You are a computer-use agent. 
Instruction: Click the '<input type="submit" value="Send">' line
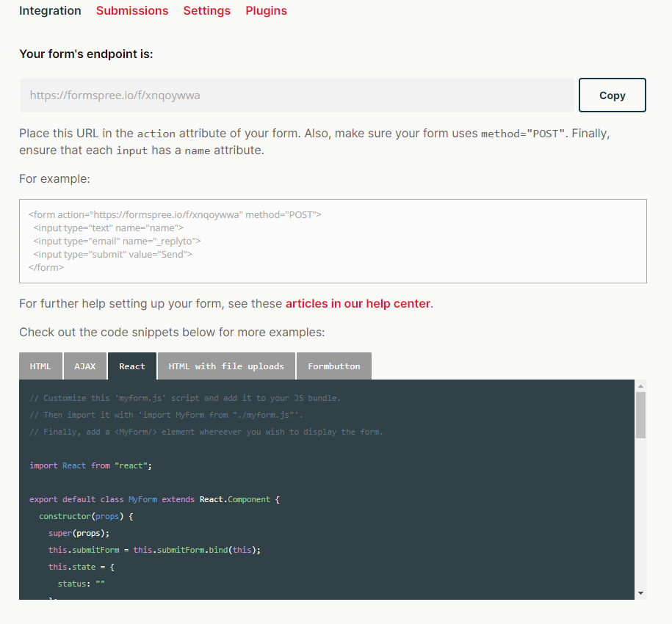point(112,255)
